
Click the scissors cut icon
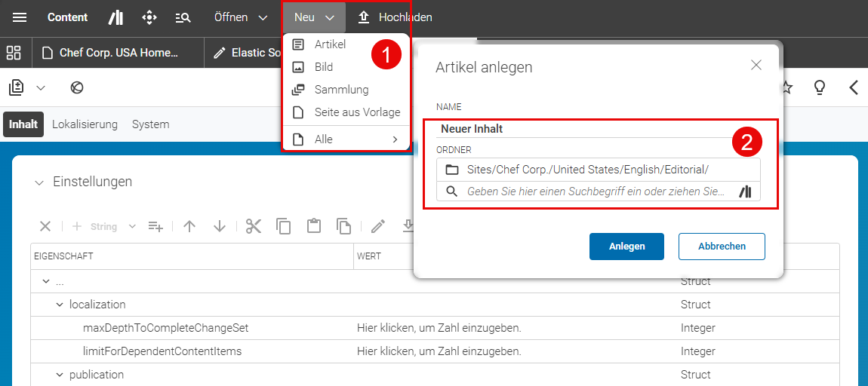(254, 226)
